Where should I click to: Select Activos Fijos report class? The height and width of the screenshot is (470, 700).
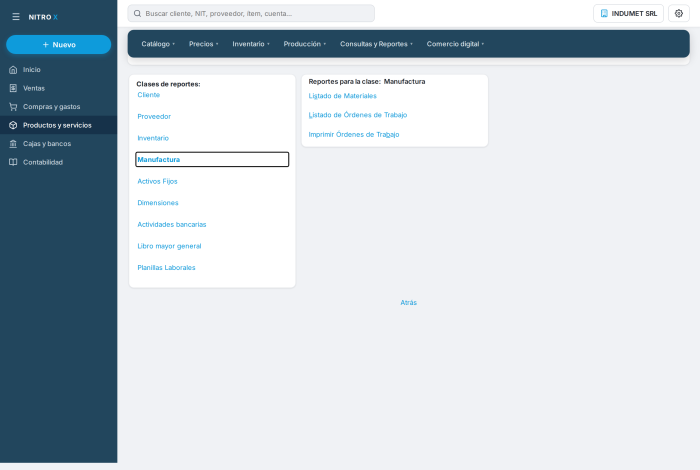point(157,181)
